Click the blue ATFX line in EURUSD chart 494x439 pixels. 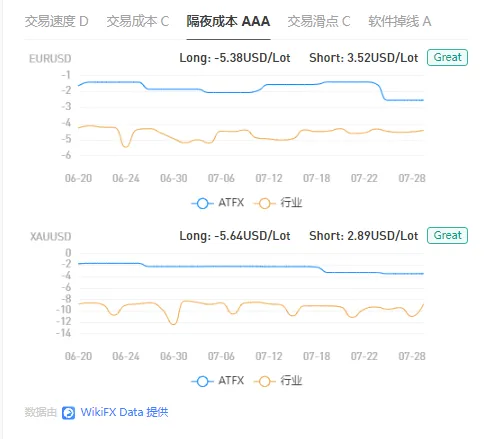pyautogui.click(x=233, y=92)
